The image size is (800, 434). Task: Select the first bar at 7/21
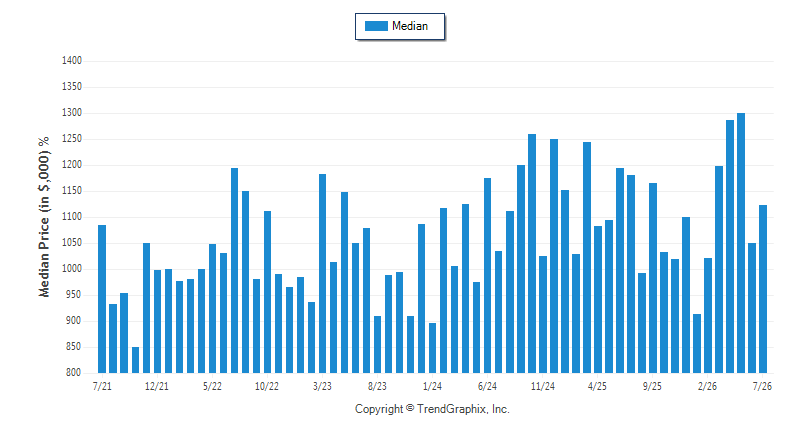coord(102,299)
